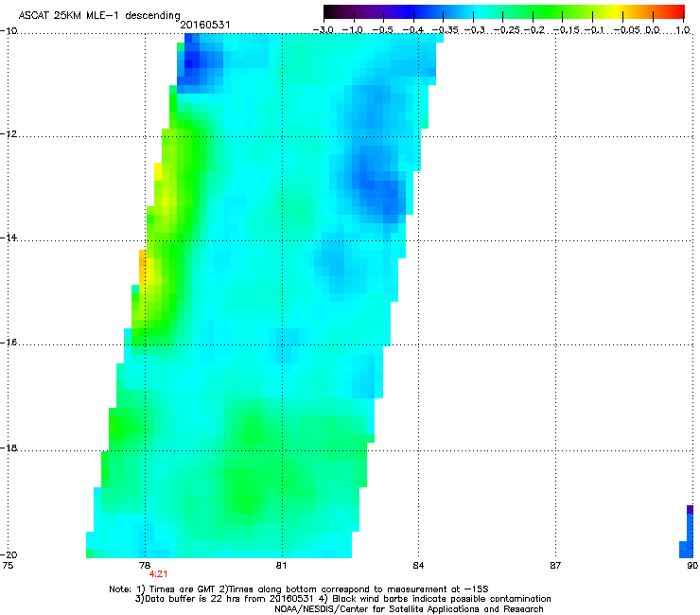Click longitude axis label 81
This screenshot has height=615, width=700.
[x=281, y=566]
